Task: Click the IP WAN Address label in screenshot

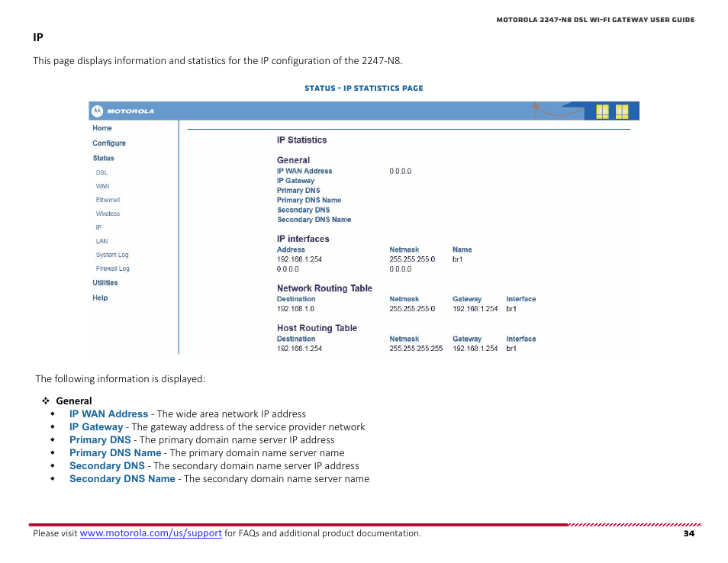Action: [304, 171]
